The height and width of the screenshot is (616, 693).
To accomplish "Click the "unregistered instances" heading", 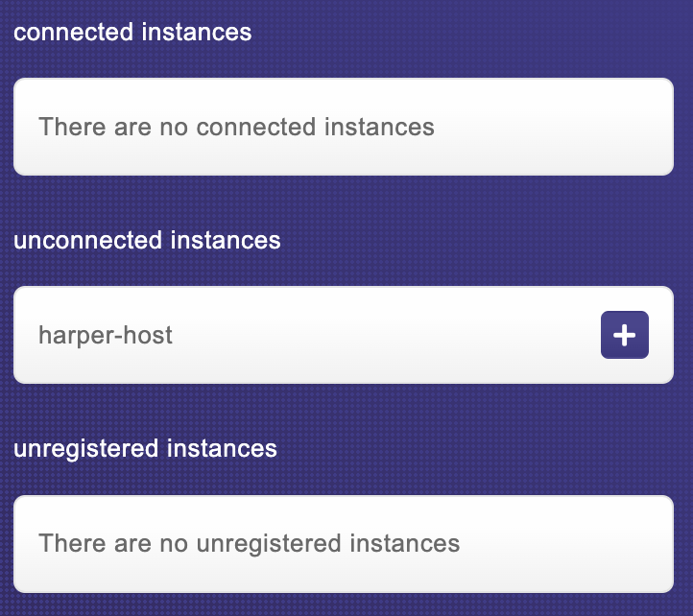I will [x=145, y=448].
